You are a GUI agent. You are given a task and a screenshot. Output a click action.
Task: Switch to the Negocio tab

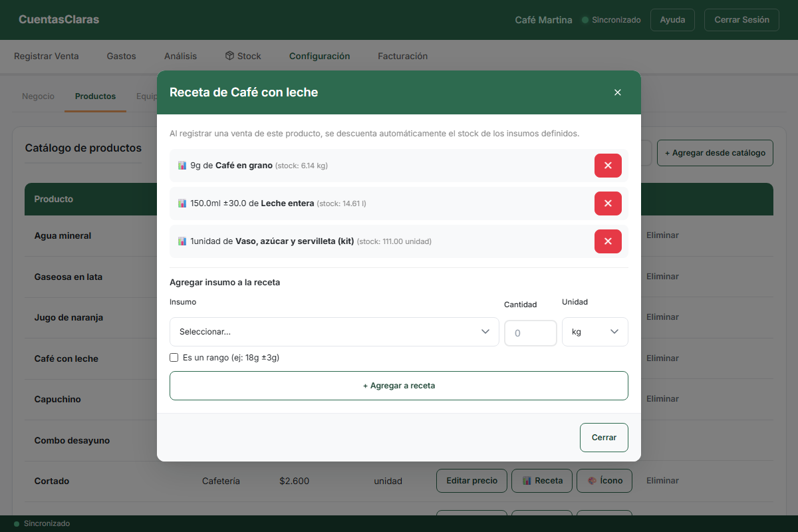click(38, 96)
